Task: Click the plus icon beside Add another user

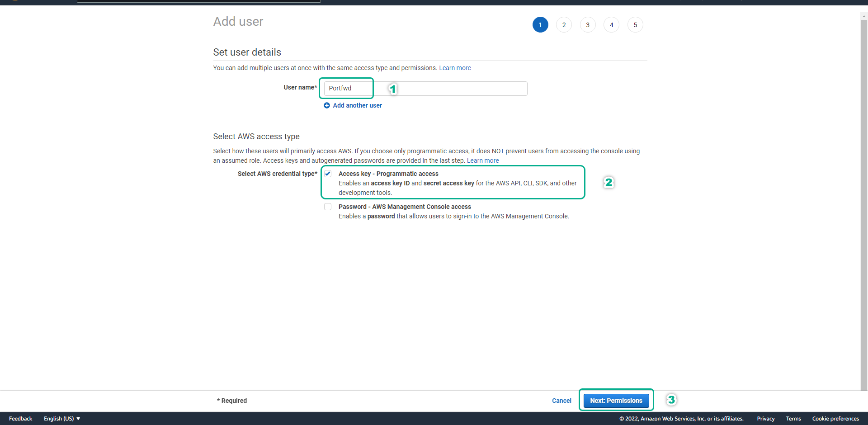Action: click(x=326, y=105)
